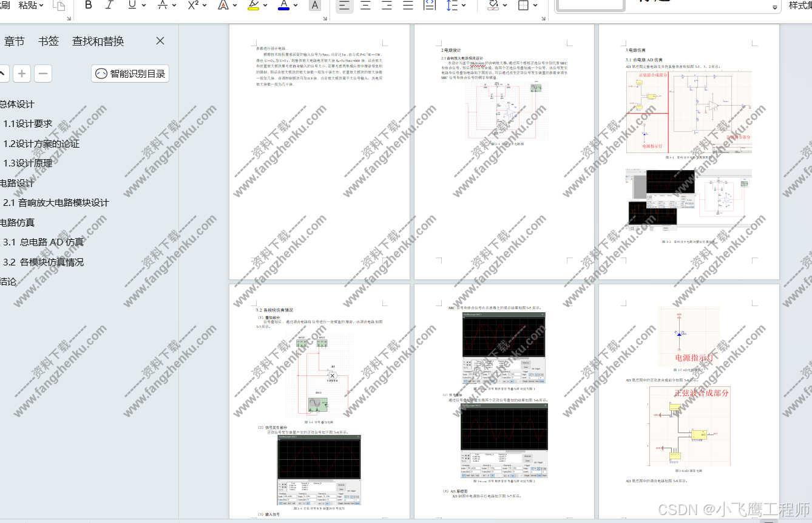Click the collapse-up caret button in outline
The height and width of the screenshot is (523, 812).
3,74
